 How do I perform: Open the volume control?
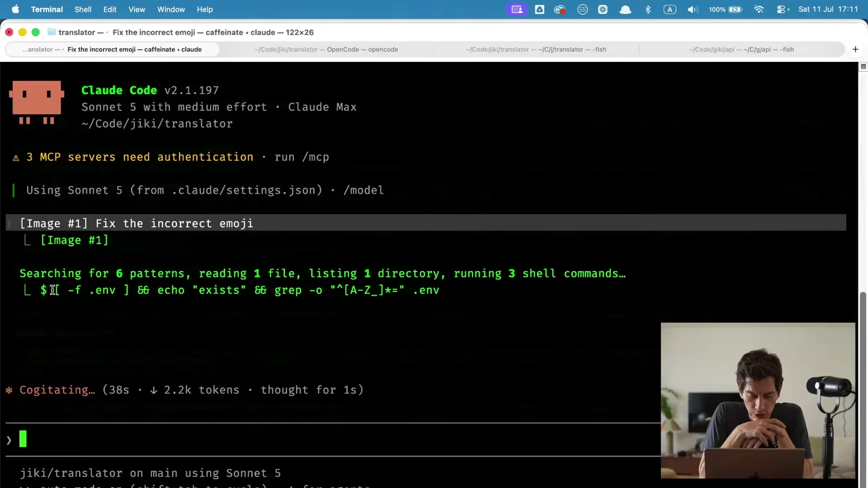(x=693, y=9)
